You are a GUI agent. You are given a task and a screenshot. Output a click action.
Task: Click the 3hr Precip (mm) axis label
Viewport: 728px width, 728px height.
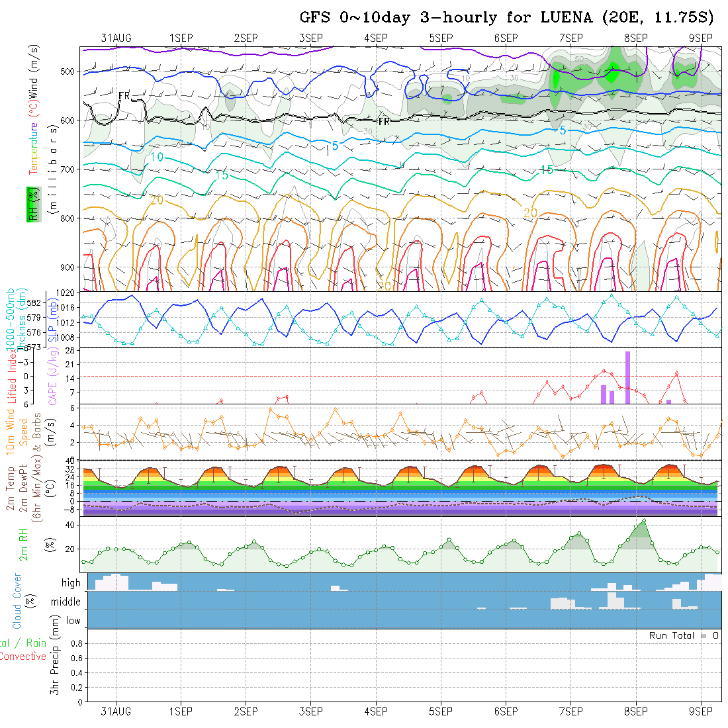pyautogui.click(x=58, y=665)
